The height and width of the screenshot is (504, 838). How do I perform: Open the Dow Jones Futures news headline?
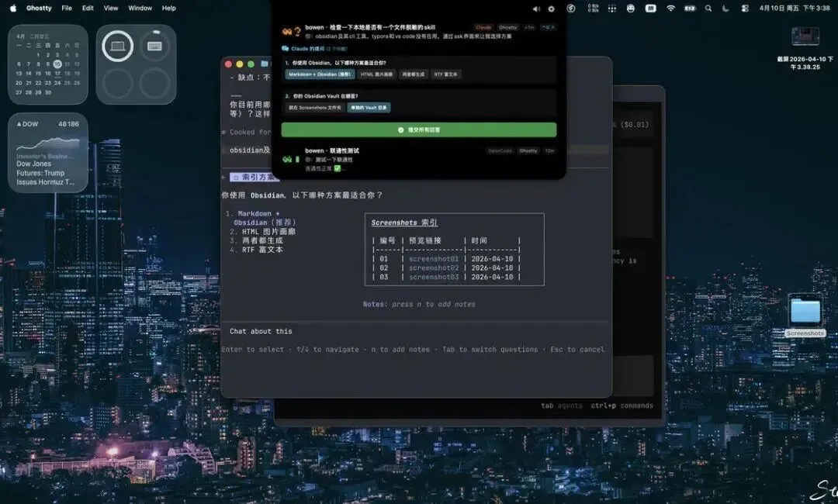45,173
